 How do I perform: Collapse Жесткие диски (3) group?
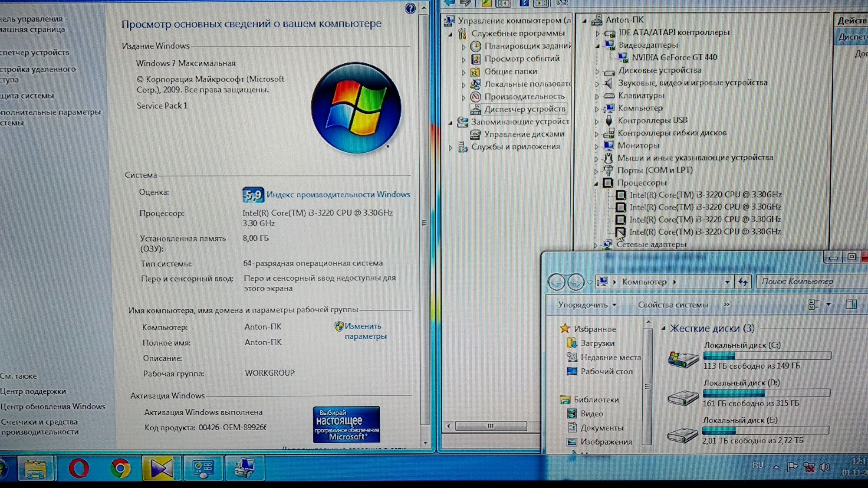tap(663, 328)
